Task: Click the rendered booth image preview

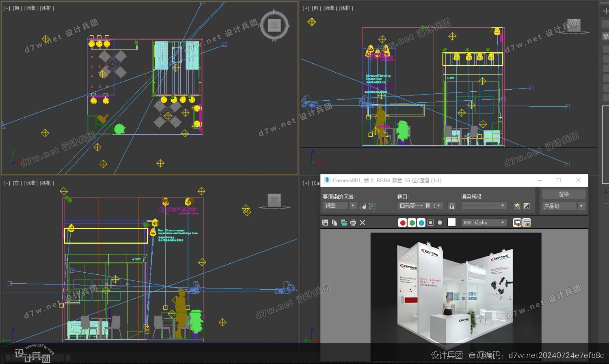Action: pos(456,296)
